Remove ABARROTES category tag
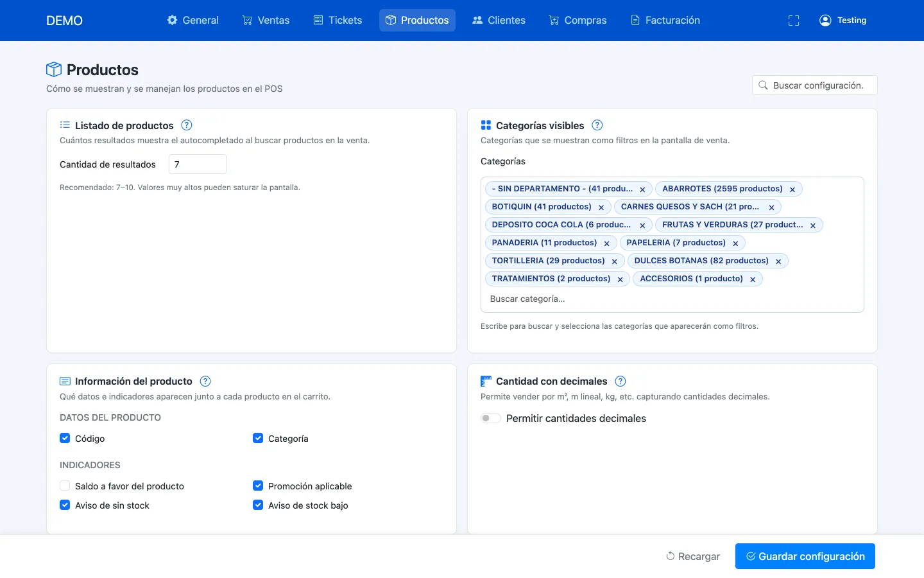This screenshot has width=924, height=578. tap(792, 189)
